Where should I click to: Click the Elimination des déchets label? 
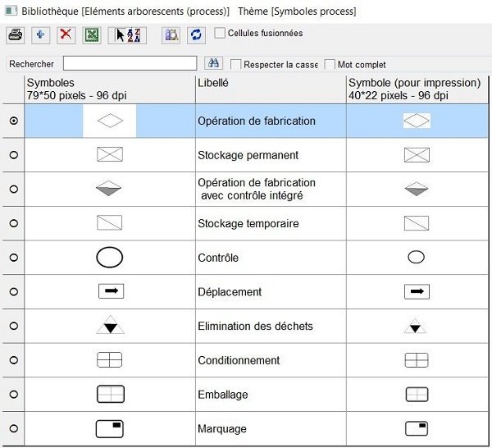click(x=255, y=327)
